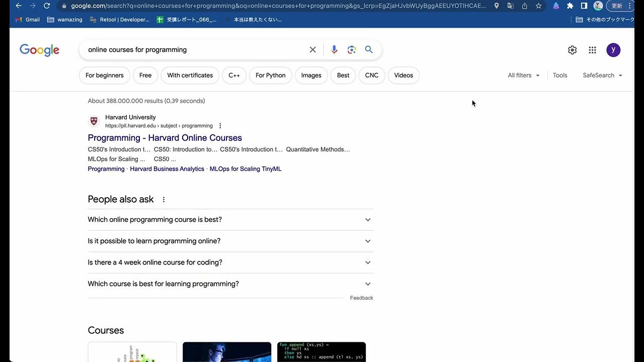Open the Harvard result three-dot options

pyautogui.click(x=220, y=126)
